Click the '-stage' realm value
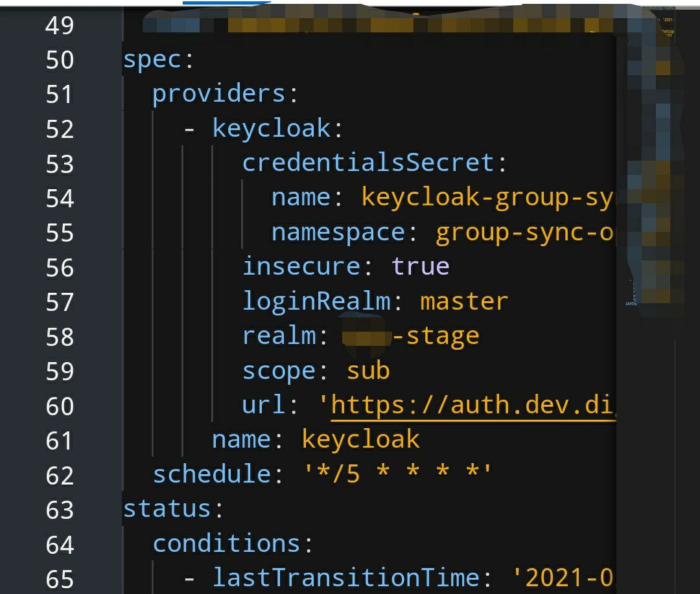This screenshot has height=594, width=700. click(x=436, y=336)
